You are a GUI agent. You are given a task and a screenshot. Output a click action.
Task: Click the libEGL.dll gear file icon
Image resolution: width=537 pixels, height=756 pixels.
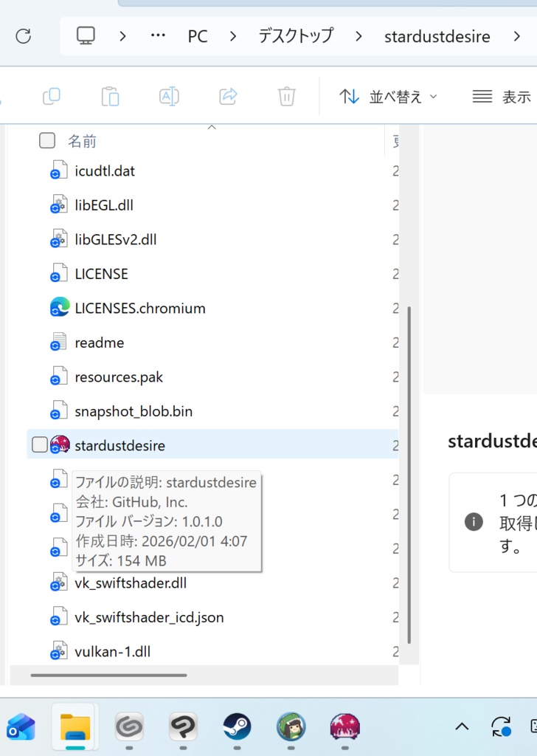[x=59, y=205]
